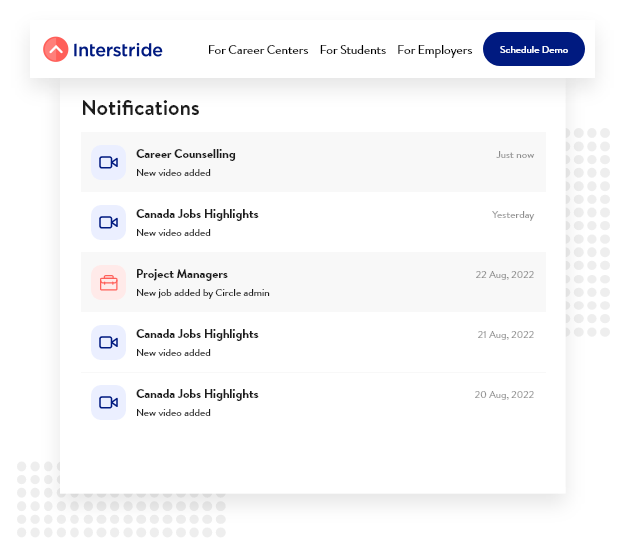The width and height of the screenshot is (625, 538).
Task: Click the video icon for 20 Aug Canada Jobs Highlights
Action: tap(108, 403)
